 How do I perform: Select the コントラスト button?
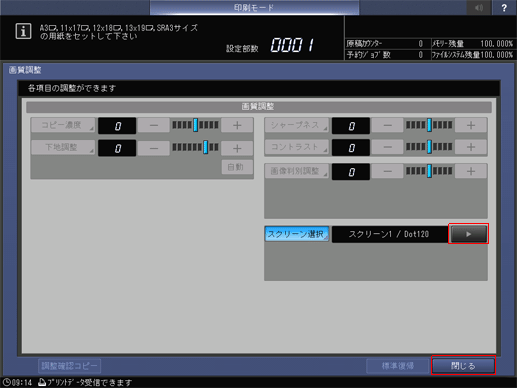click(297, 147)
